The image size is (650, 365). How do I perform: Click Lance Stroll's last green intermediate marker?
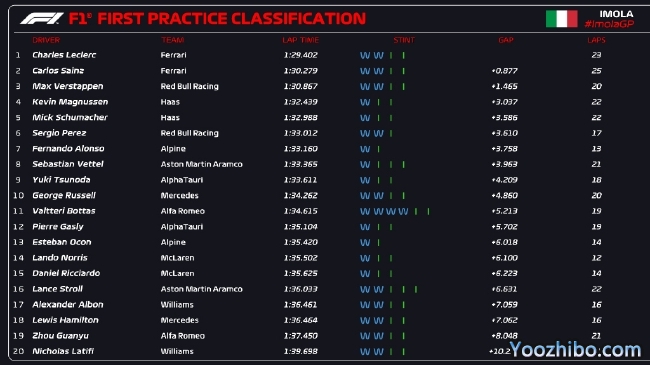(x=416, y=290)
